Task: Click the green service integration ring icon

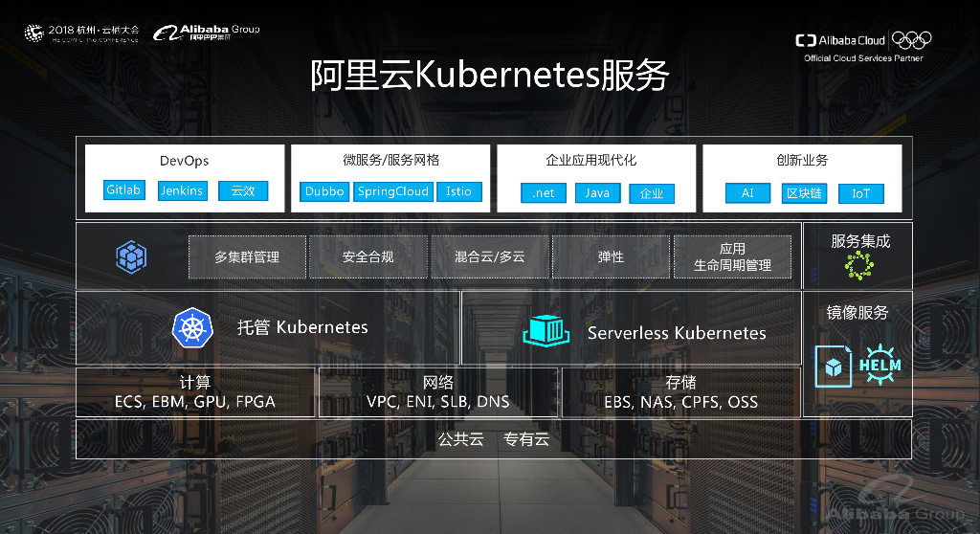Action: point(858,266)
